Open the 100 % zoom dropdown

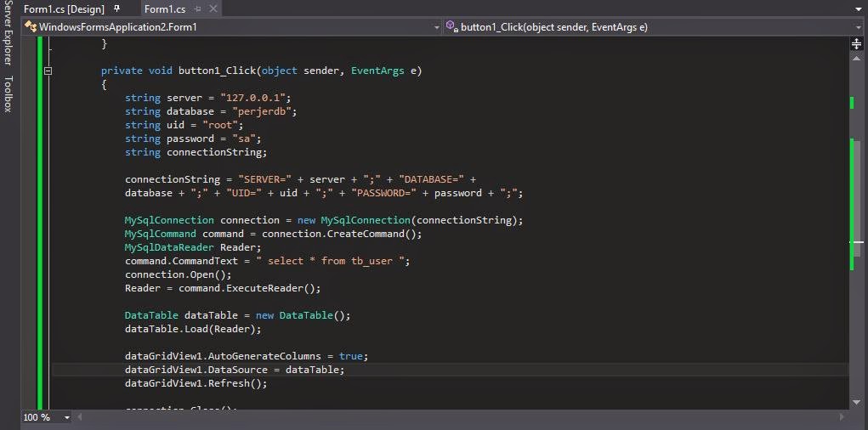pos(67,417)
